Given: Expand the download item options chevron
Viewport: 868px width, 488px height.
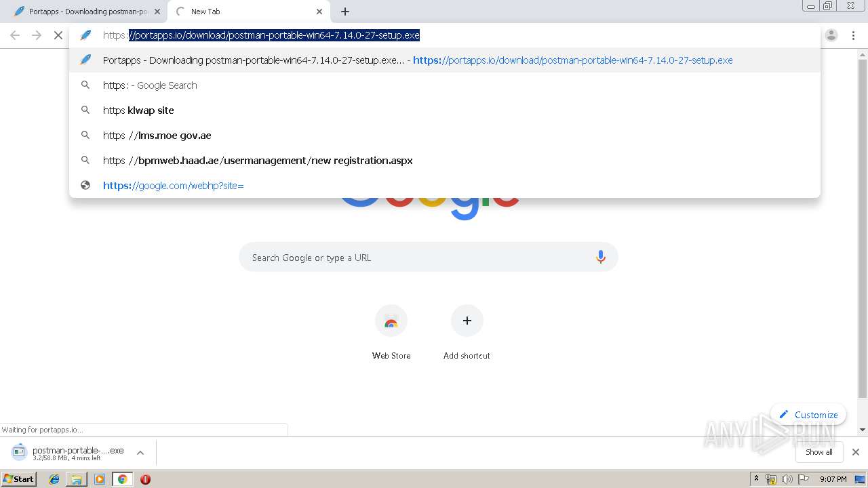Looking at the screenshot, I should pos(140,453).
